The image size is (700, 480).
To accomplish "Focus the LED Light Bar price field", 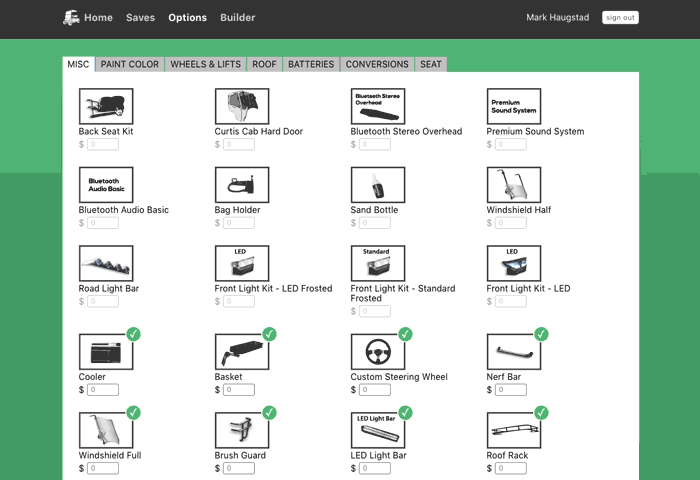I will (x=375, y=468).
